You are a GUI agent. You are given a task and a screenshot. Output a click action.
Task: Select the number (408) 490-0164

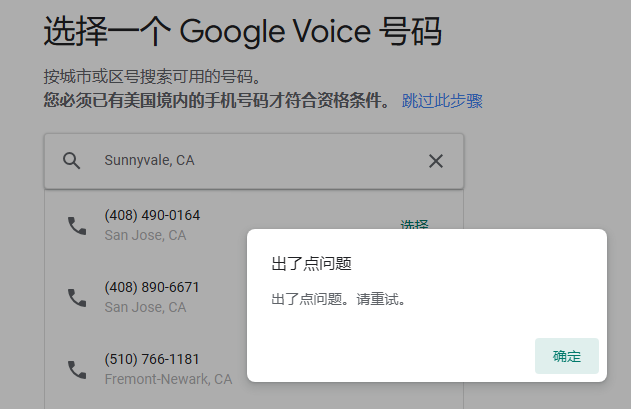click(152, 215)
